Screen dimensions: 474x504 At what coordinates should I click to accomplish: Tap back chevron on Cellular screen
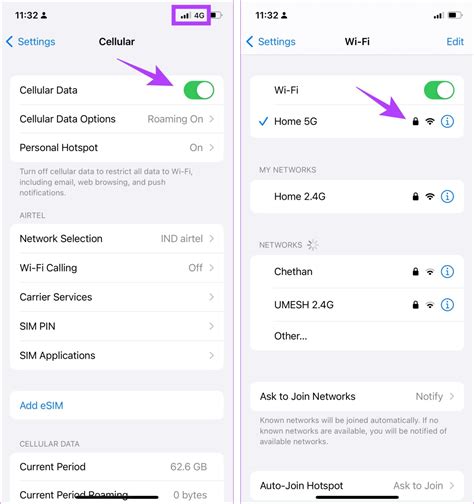click(9, 42)
